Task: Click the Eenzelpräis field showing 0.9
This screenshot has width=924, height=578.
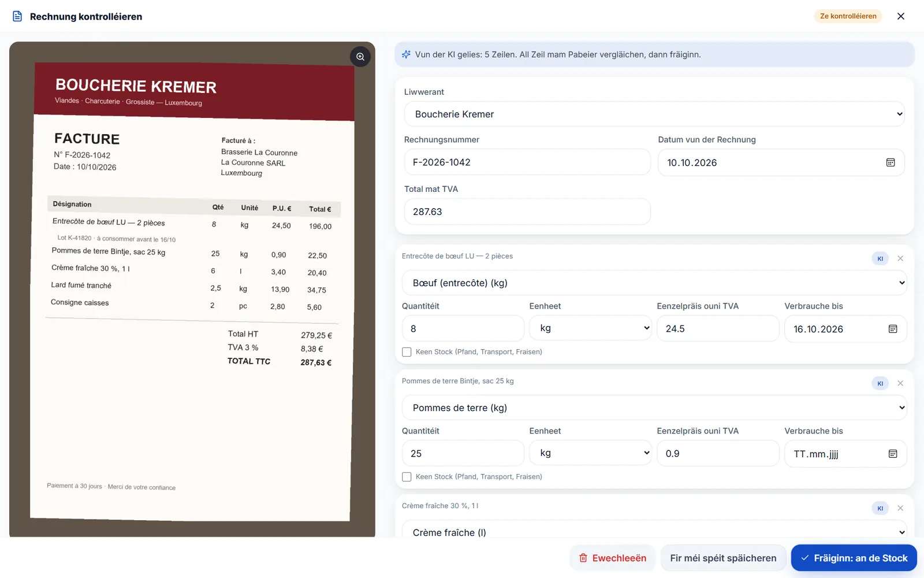Action: (718, 453)
